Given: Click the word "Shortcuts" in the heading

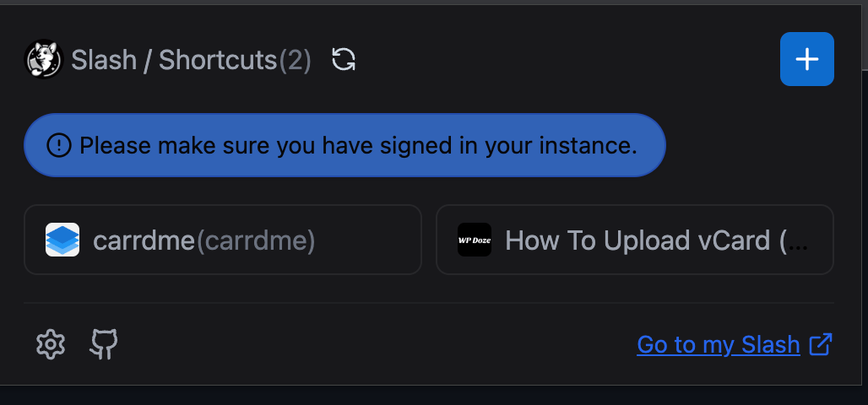Looking at the screenshot, I should (x=218, y=60).
